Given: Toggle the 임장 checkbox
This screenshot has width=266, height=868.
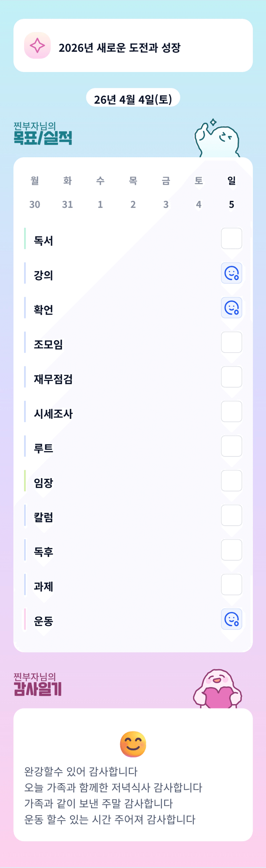Looking at the screenshot, I should [231, 480].
